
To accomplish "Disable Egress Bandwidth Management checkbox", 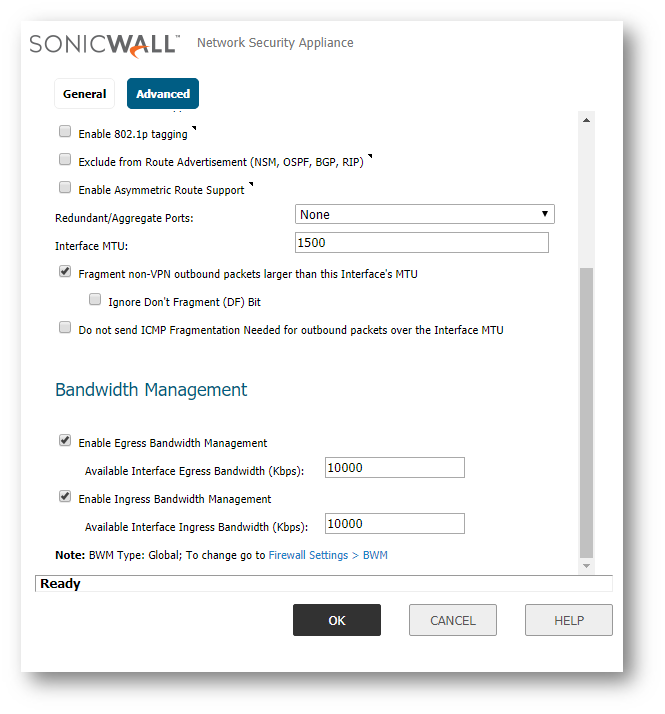I will tap(65, 440).
